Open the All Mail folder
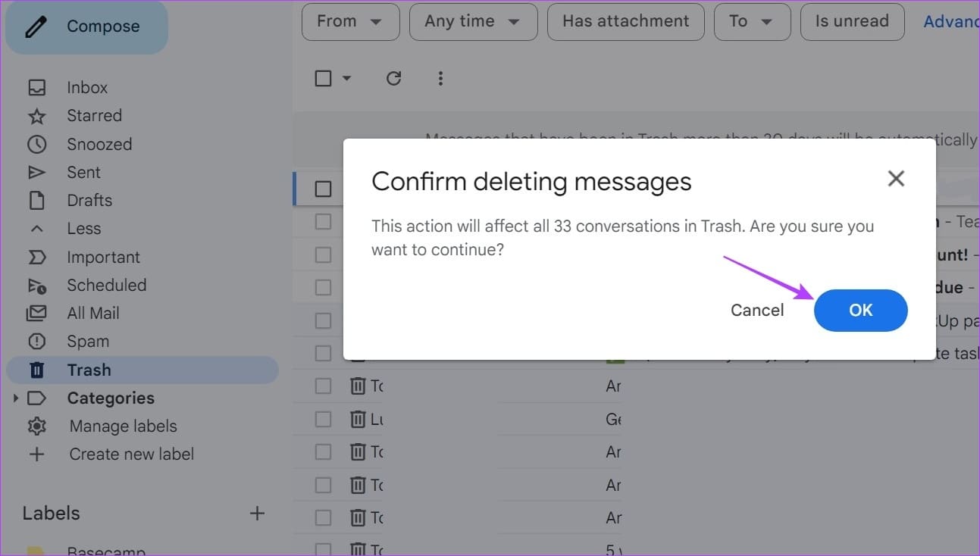The image size is (980, 556). click(x=93, y=313)
